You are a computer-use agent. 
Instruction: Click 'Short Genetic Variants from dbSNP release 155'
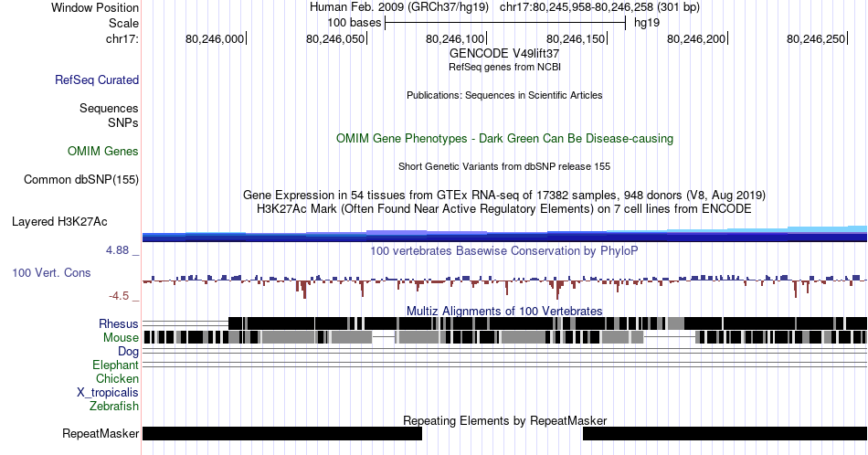coord(504,166)
